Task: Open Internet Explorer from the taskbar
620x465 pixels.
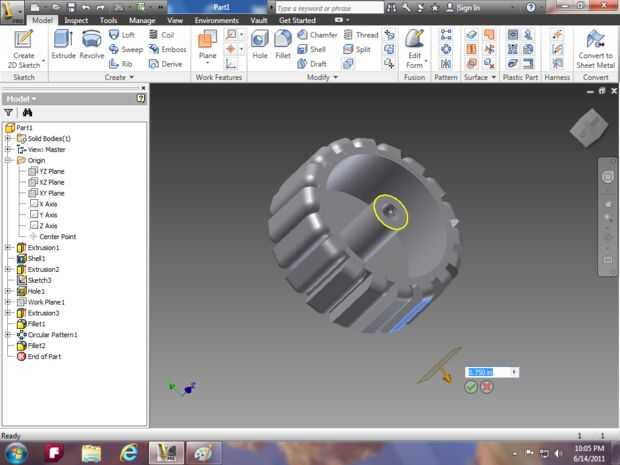Action: [129, 453]
